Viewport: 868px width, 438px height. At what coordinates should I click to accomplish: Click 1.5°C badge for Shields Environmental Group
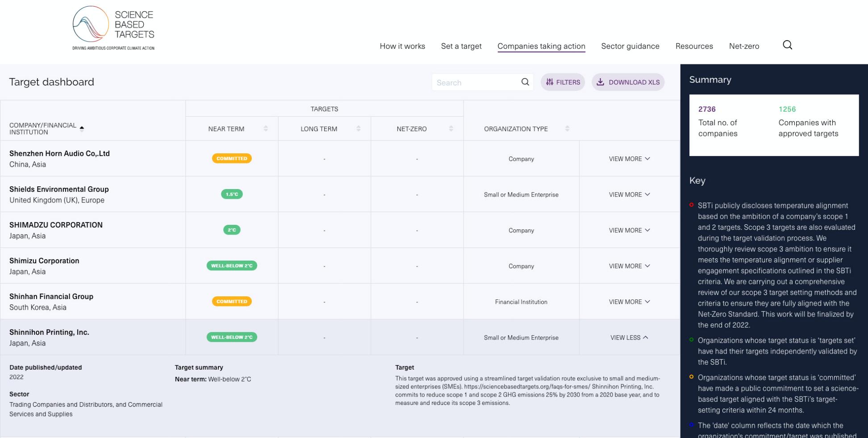pyautogui.click(x=232, y=194)
